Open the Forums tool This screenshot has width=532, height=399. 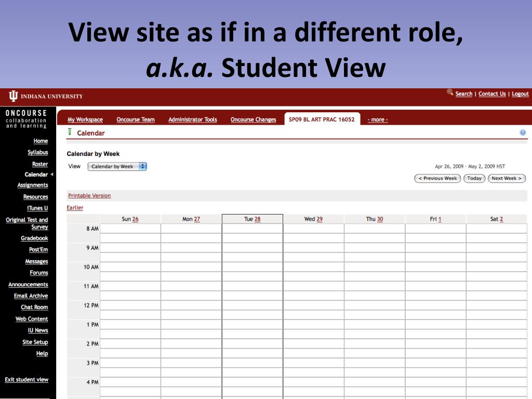click(38, 272)
